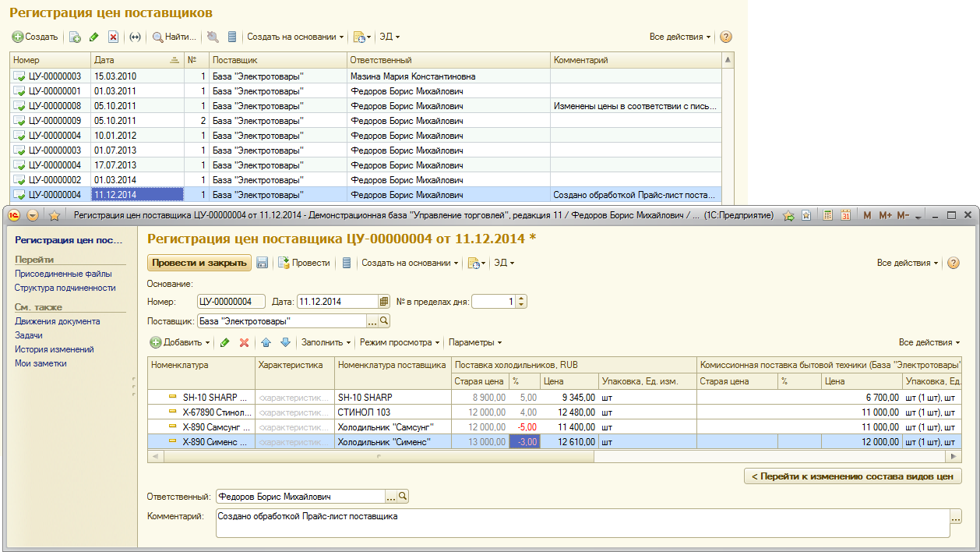980x552 pixels.
Task: Click the Провести и закрыть button
Action: [199, 263]
